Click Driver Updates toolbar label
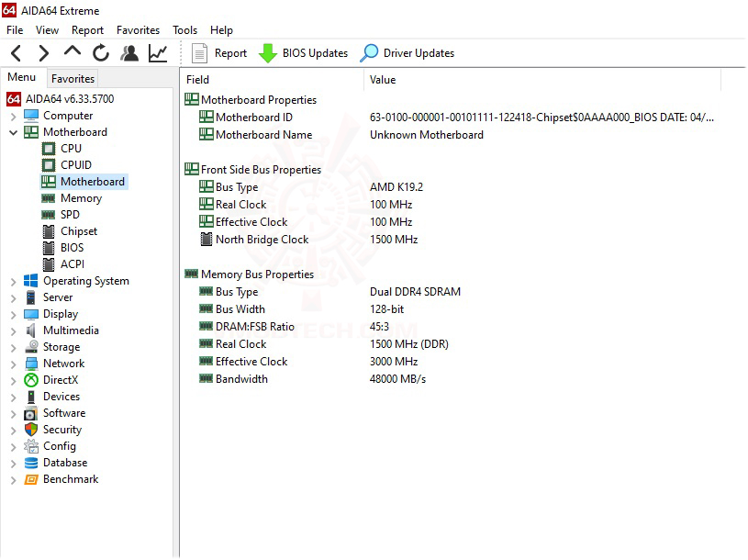 tap(419, 53)
